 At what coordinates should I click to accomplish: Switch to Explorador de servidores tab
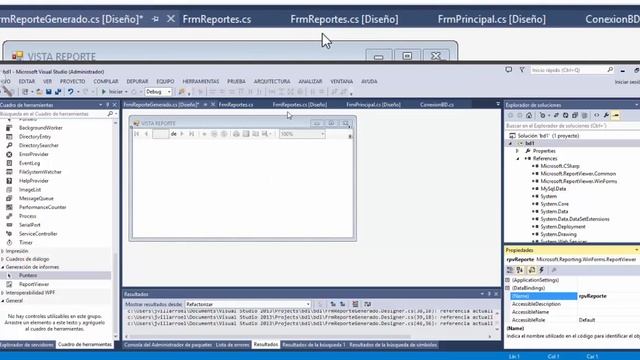pyautogui.click(x=27, y=345)
